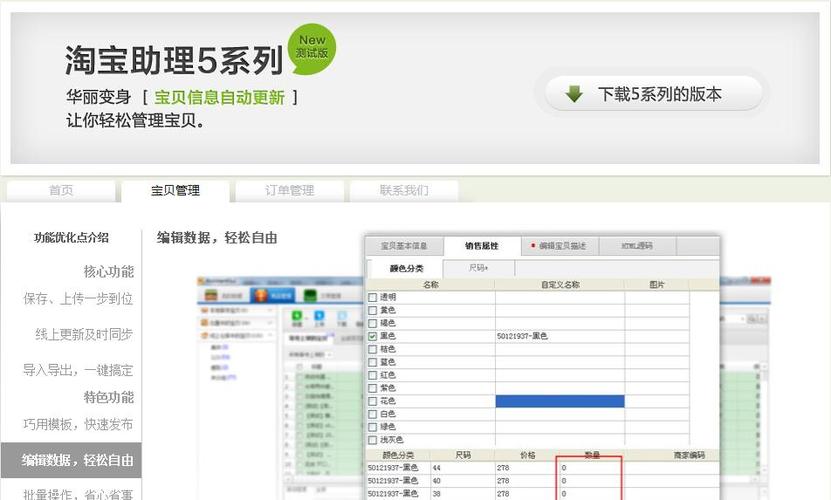This screenshot has width=831, height=500.
Task: Open 批量操作,省心省事 sidebar link
Action: point(78,494)
